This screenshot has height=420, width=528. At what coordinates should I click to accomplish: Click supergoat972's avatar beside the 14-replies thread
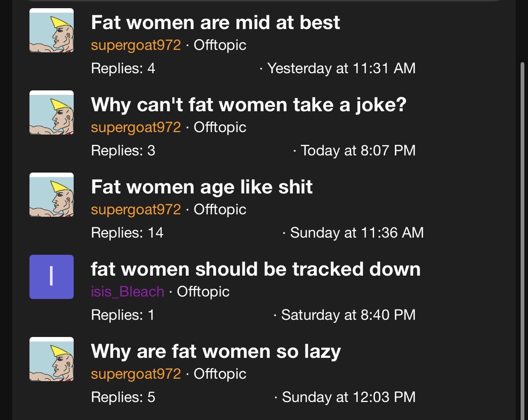point(52,195)
